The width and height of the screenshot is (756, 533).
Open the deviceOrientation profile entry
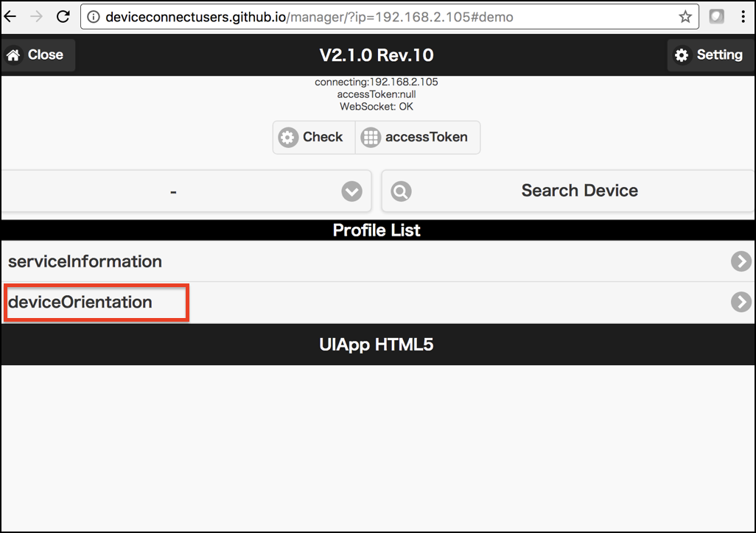point(80,302)
